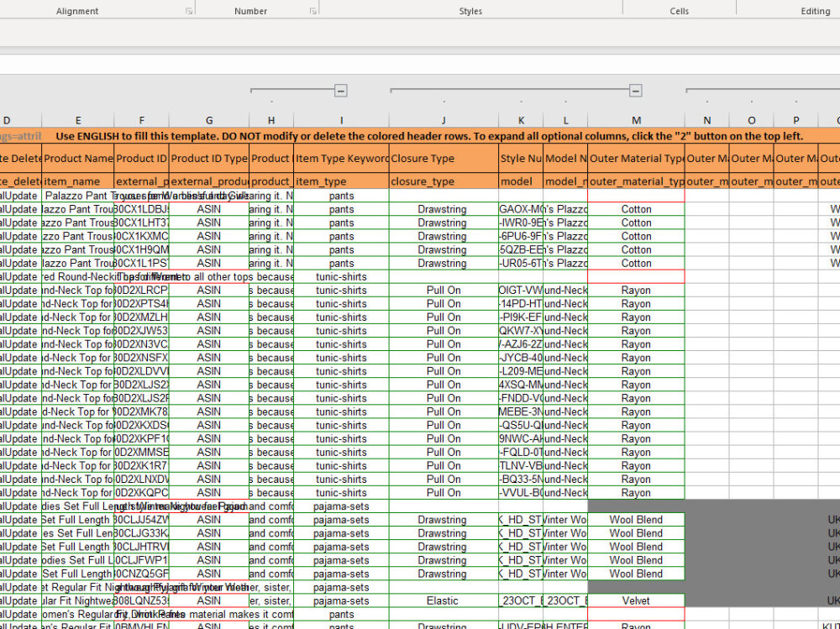Select the 'Product ID Type' header cell
Image resolution: width=840 pixels, height=629 pixels.
click(x=209, y=158)
